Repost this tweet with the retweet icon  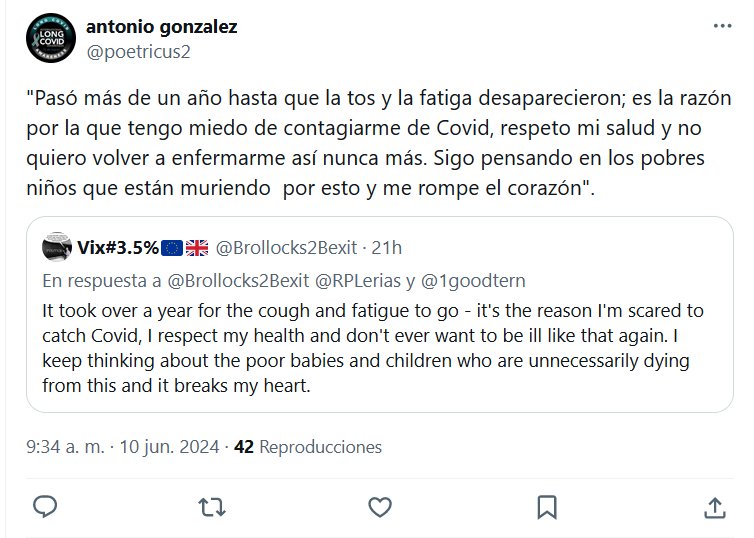pos(212,506)
